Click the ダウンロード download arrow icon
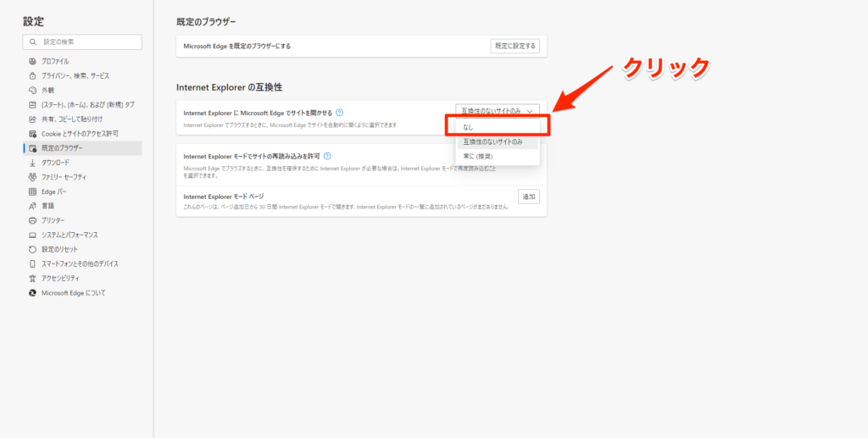 tap(32, 163)
